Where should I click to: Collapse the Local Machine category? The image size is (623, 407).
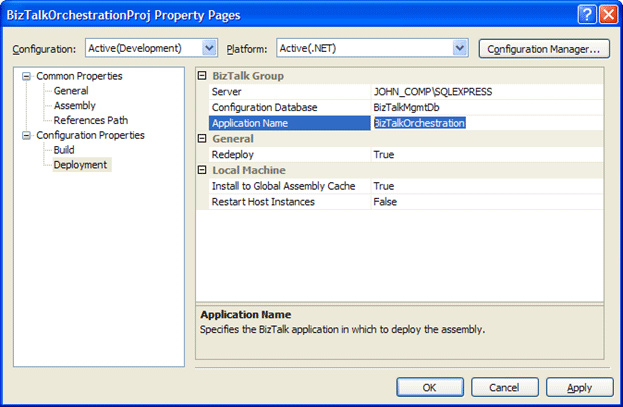202,170
